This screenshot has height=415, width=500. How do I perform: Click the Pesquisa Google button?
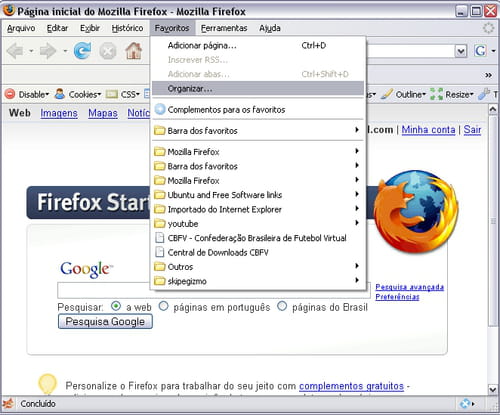click(105, 321)
